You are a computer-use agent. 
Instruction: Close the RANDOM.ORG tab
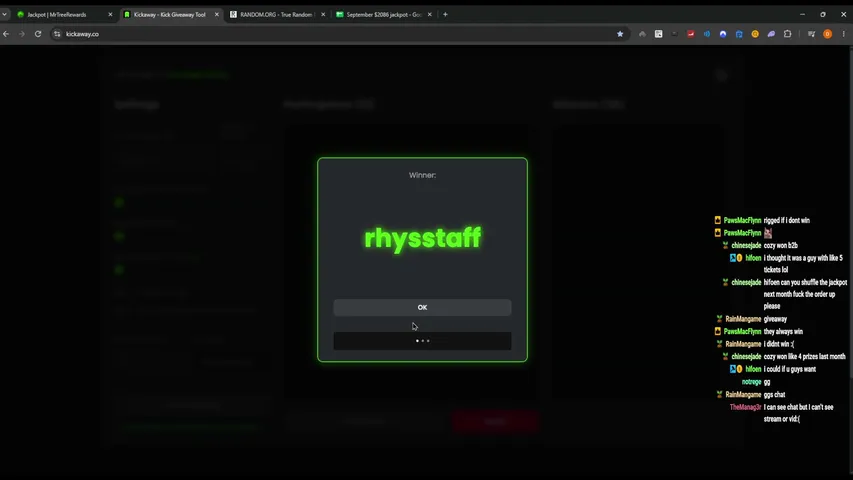[x=323, y=15]
